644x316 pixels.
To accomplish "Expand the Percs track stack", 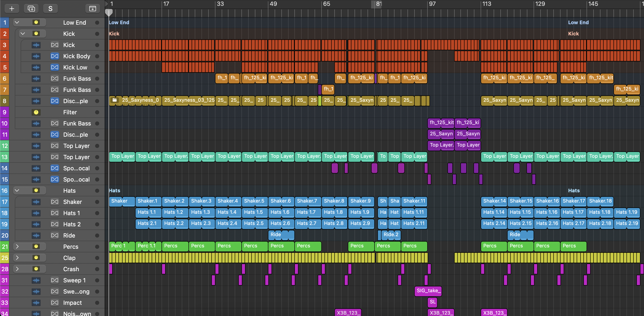I will tap(17, 246).
